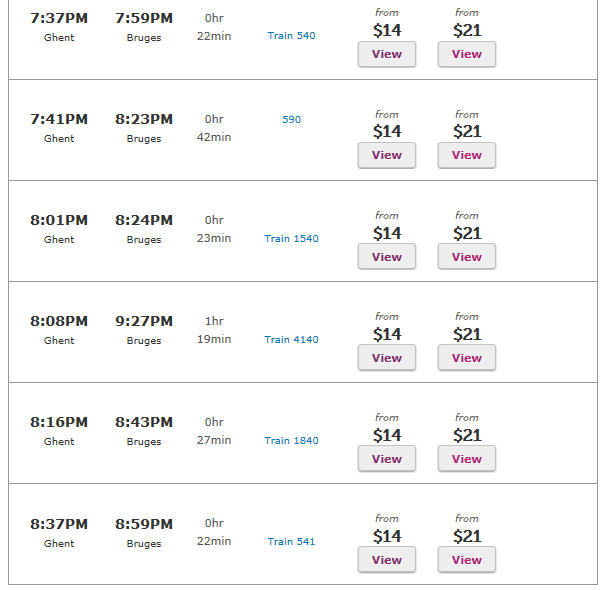Click the 590 train link

(x=291, y=120)
